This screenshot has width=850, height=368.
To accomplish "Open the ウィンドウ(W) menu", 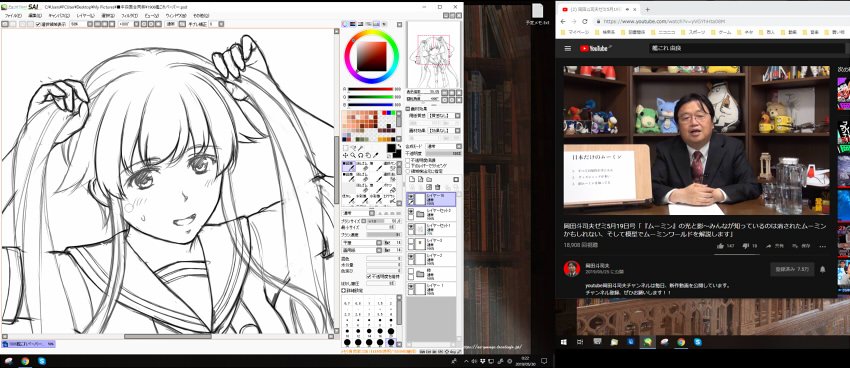I will [x=176, y=16].
